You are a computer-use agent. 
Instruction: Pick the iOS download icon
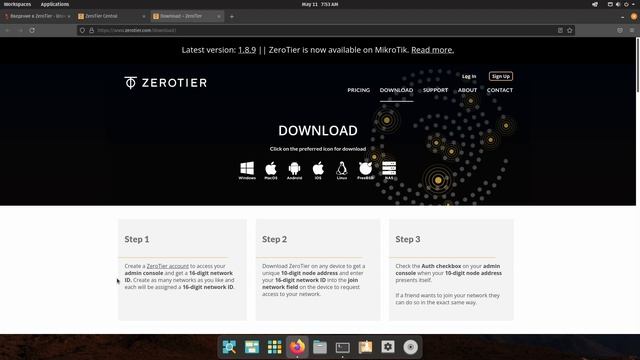pyautogui.click(x=318, y=170)
